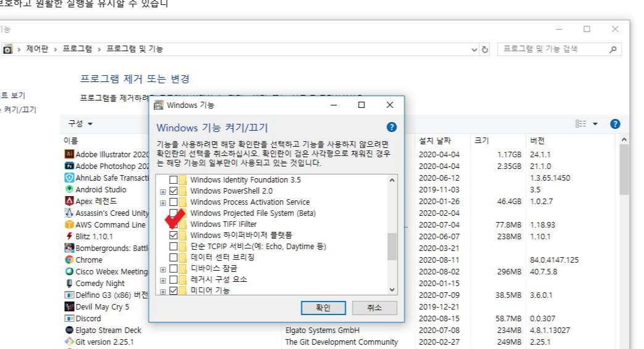Image resolution: width=644 pixels, height=349 pixels.
Task: Check 단순 TCPIP 서비스 option
Action: point(174,246)
